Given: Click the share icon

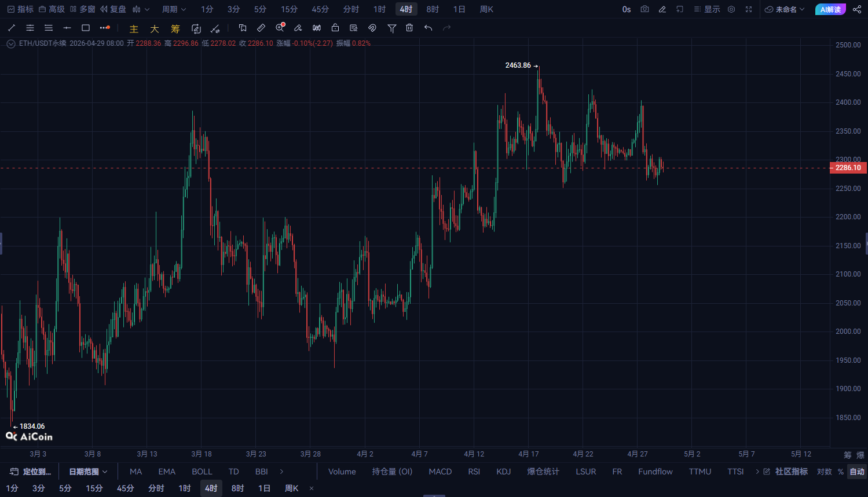Looking at the screenshot, I should [x=857, y=9].
